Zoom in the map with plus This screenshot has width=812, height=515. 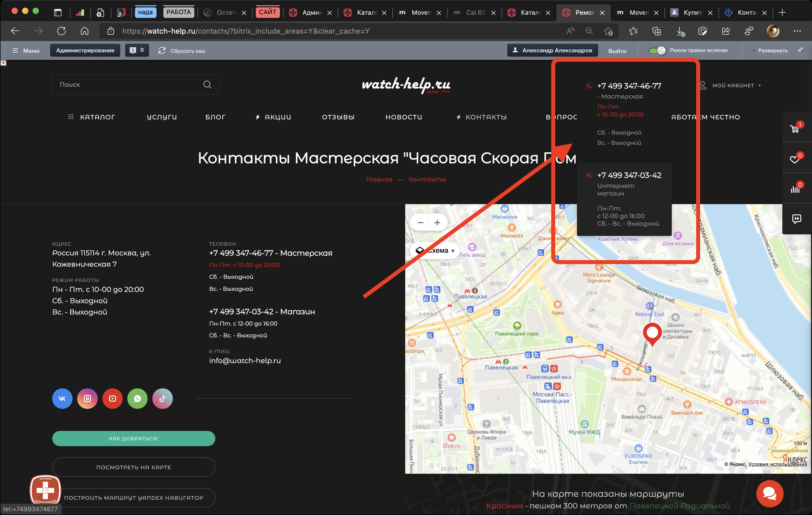click(437, 223)
